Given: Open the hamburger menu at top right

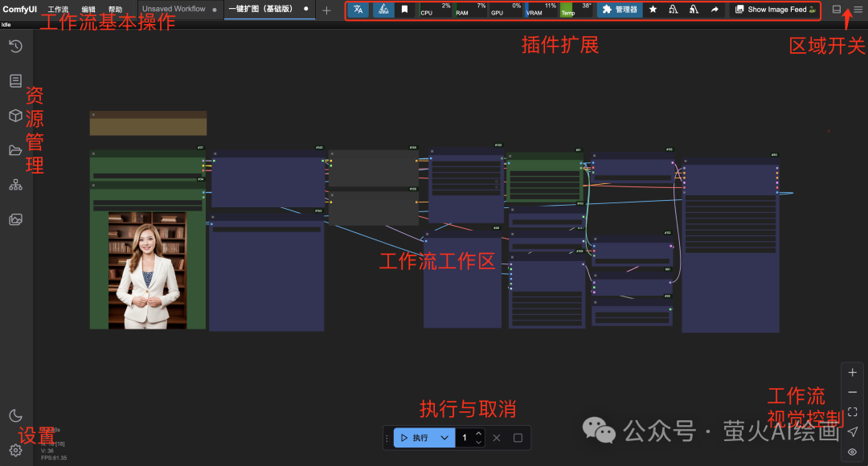Looking at the screenshot, I should 858,10.
